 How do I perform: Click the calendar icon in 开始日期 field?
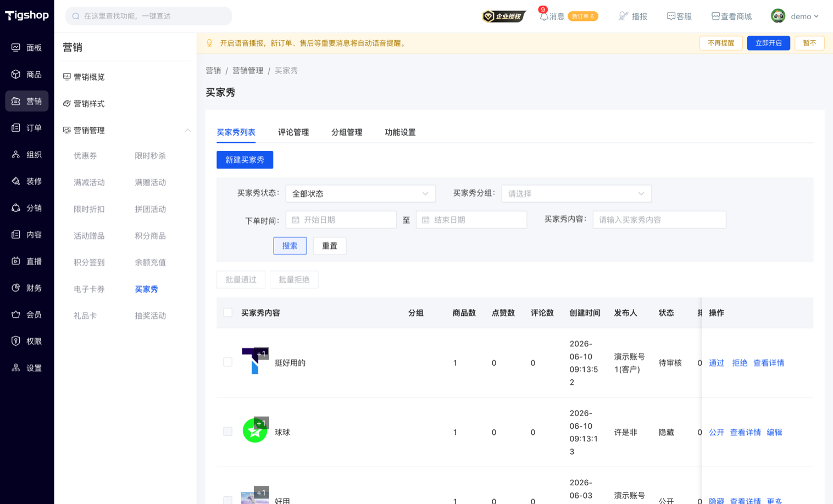[296, 220]
